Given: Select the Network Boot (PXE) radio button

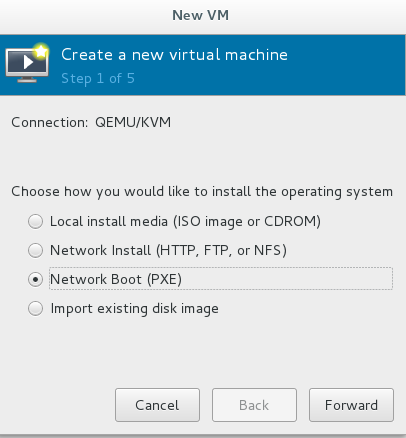Looking at the screenshot, I should [x=35, y=279].
